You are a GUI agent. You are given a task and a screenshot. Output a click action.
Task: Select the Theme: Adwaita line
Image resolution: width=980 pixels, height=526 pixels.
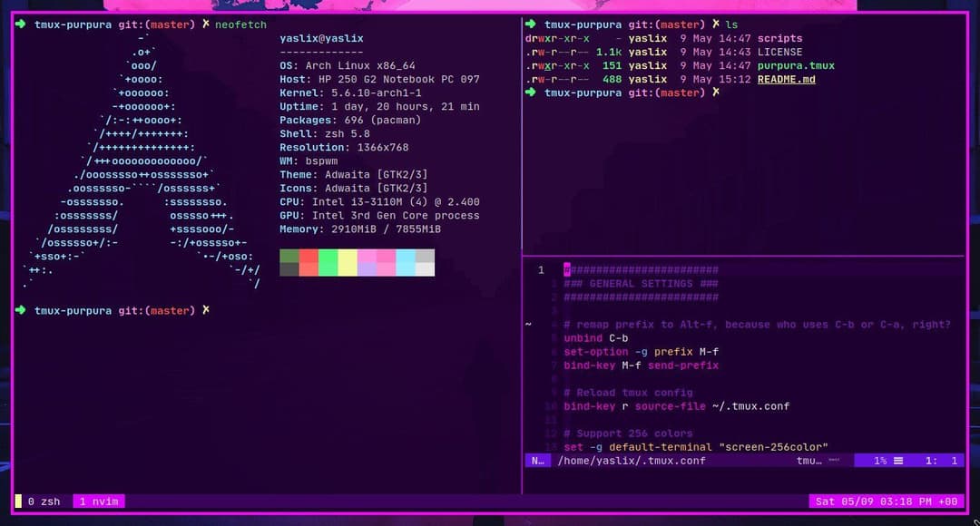(354, 175)
